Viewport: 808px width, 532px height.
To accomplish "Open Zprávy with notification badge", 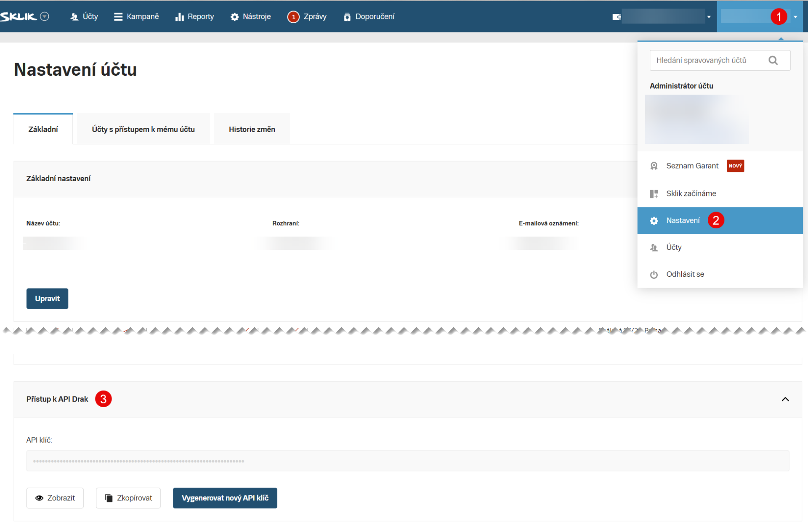I will click(307, 16).
